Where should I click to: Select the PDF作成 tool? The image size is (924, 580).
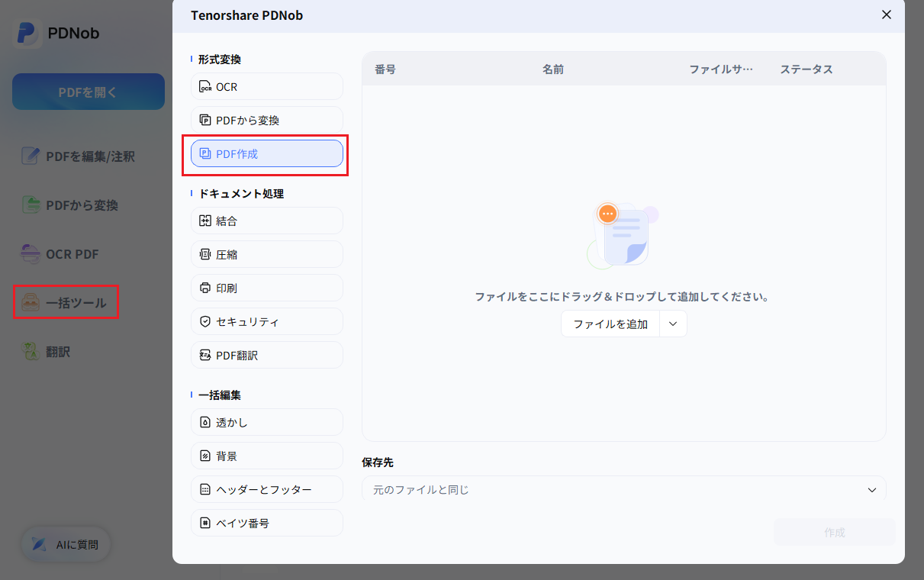coord(267,154)
